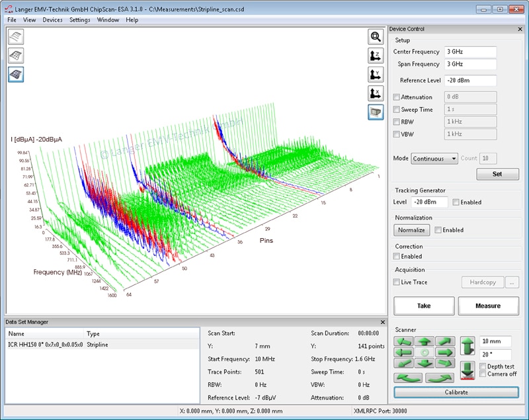Toggle the 3D perspective box icon

376,112
